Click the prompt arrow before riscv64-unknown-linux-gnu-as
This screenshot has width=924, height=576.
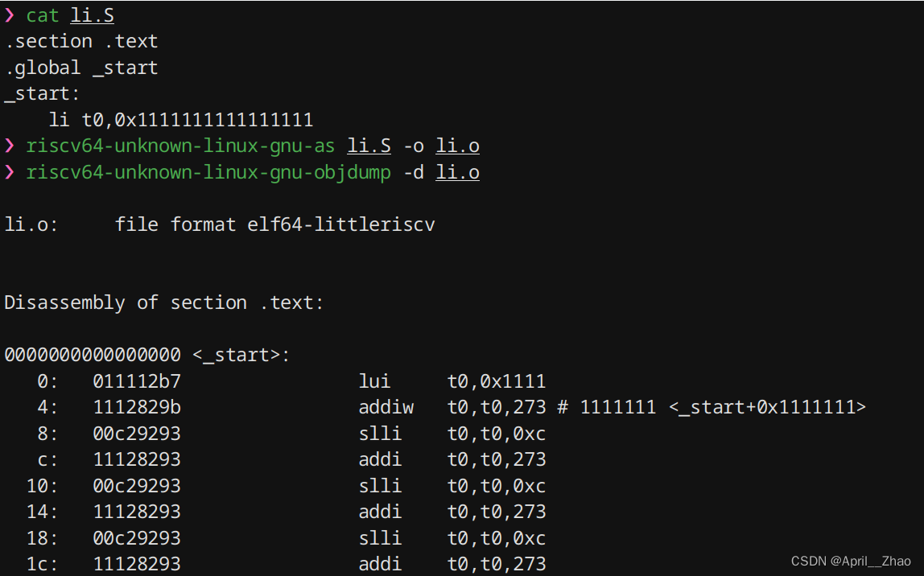[10, 146]
